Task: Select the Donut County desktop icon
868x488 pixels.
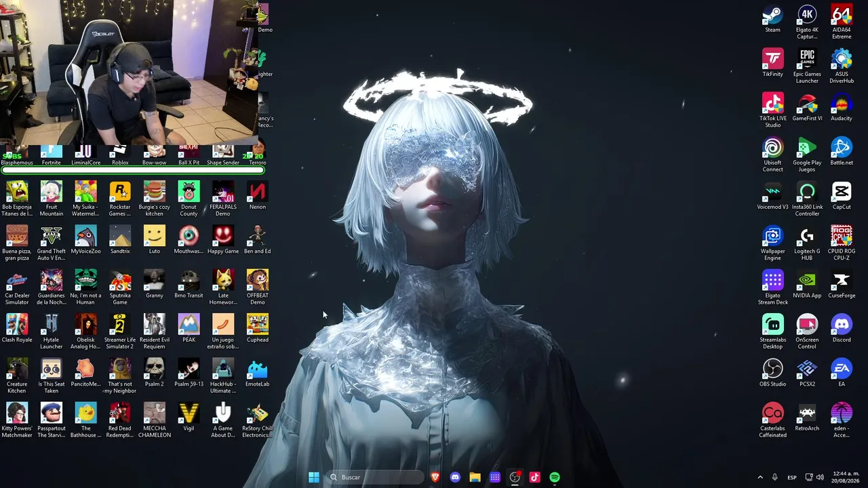Action: pos(189,199)
